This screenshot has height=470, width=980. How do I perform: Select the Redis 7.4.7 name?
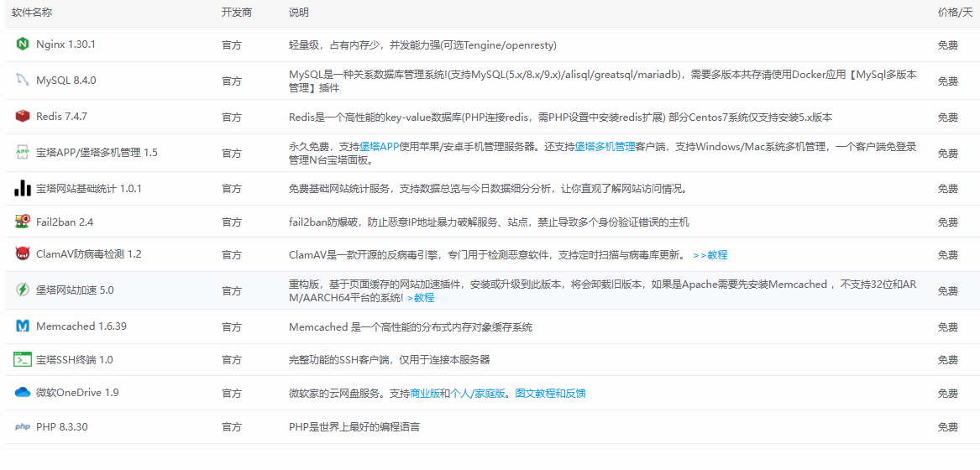point(62,117)
